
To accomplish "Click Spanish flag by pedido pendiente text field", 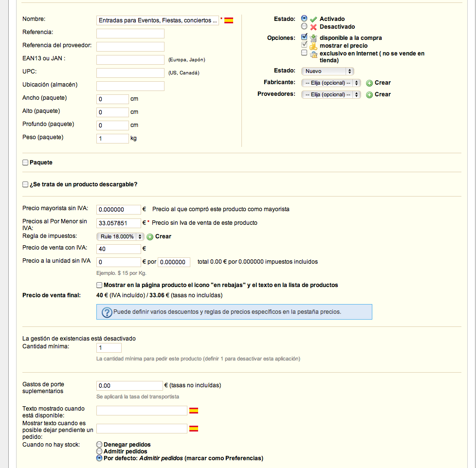I will [194, 429].
